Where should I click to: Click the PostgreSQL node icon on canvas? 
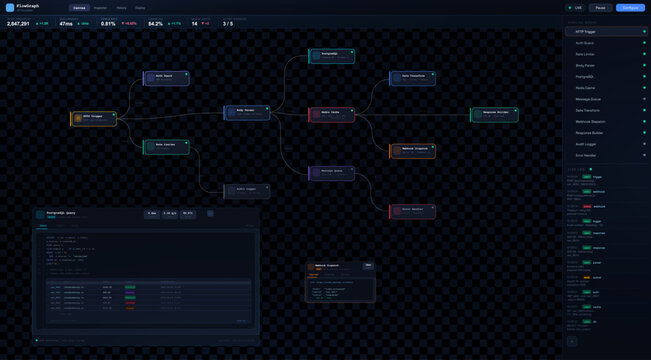(x=316, y=56)
